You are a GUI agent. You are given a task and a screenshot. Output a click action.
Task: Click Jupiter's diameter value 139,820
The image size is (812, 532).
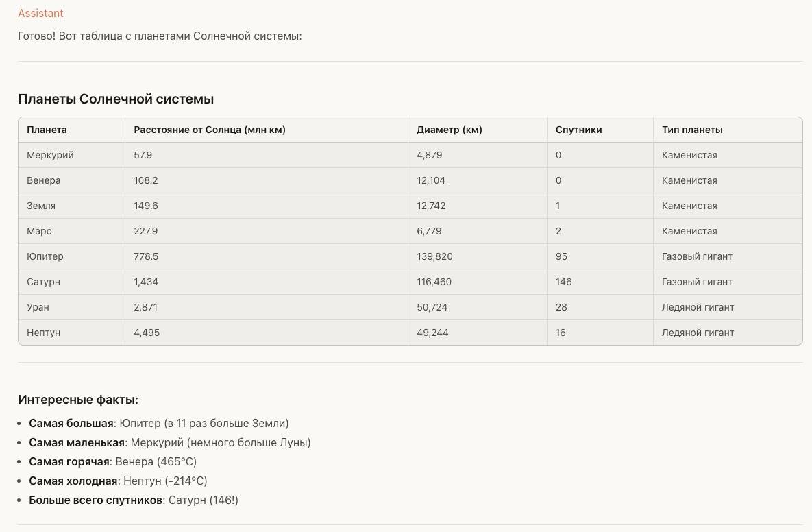point(434,256)
